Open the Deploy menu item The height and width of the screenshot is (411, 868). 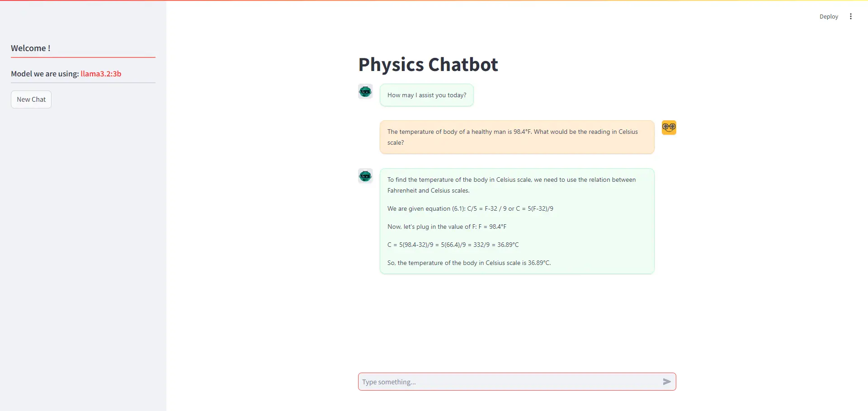click(x=829, y=16)
